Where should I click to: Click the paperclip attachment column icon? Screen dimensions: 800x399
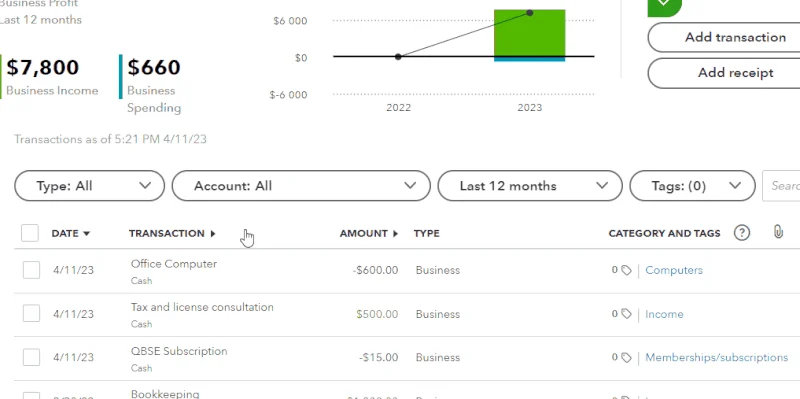pyautogui.click(x=778, y=232)
